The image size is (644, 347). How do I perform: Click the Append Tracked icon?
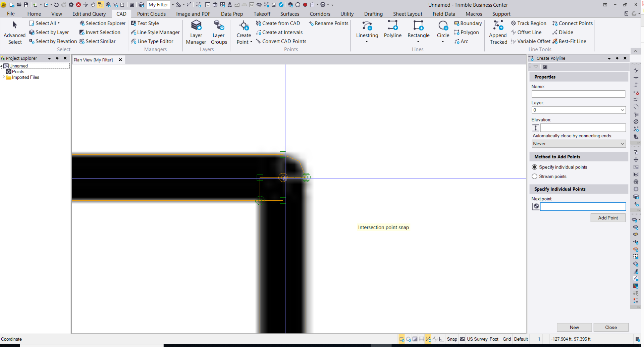pos(498,26)
